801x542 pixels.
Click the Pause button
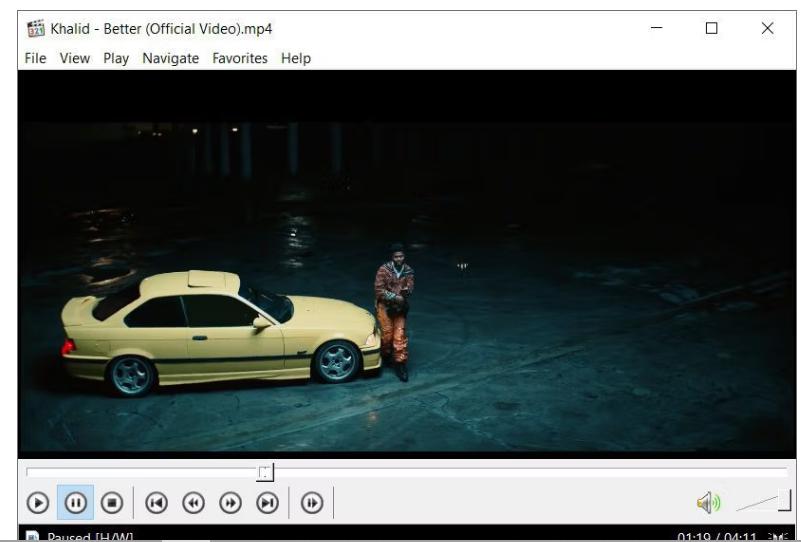tap(75, 503)
